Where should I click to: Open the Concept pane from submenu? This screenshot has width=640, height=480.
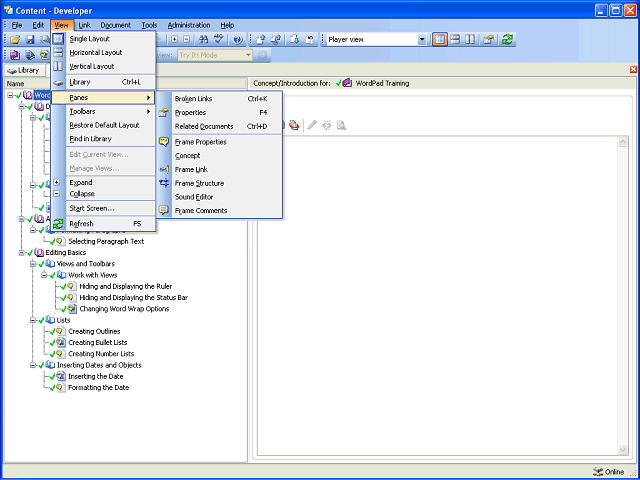coord(220,156)
